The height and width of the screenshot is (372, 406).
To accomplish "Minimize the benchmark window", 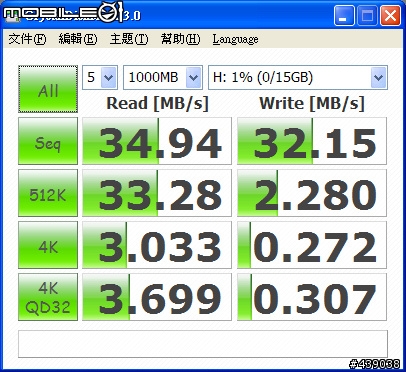I will pos(344,15).
